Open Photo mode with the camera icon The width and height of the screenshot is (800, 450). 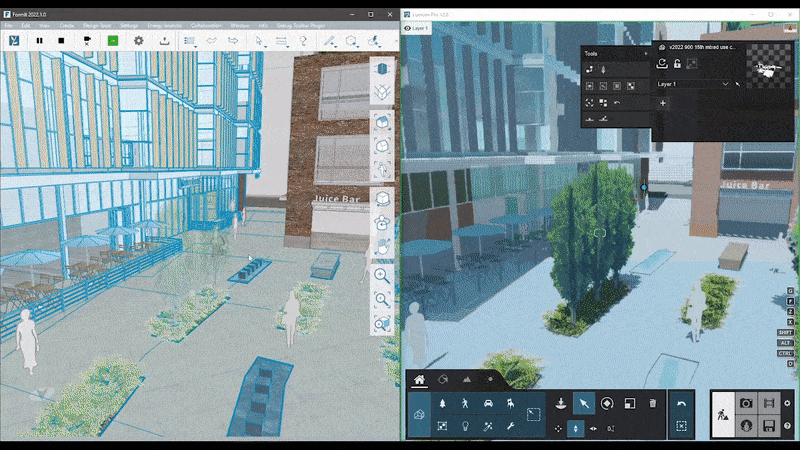point(745,404)
